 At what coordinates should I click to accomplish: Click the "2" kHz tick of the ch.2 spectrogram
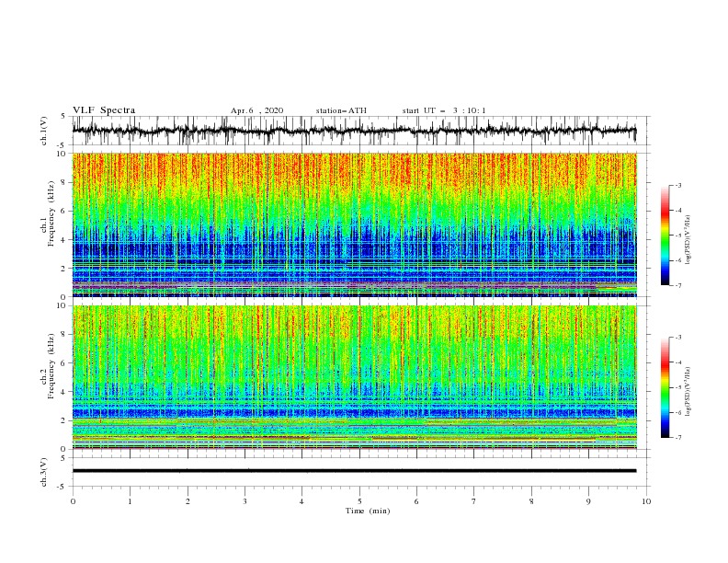pyautogui.click(x=64, y=420)
